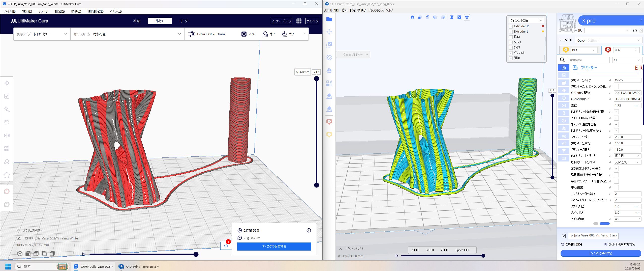Open the フィラメントの色 dropdown
This screenshot has width=644, height=271.
click(x=526, y=20)
